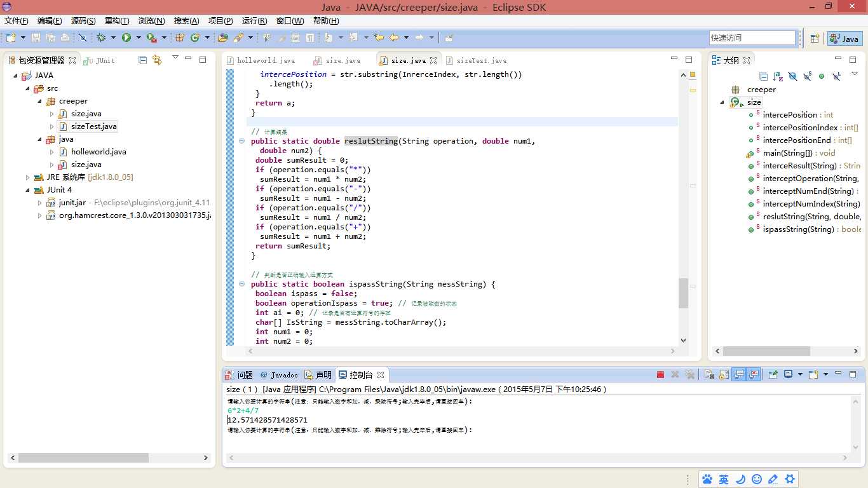Toggle Hide Fields in outline
Viewport: 868px width, 488px height.
point(792,76)
